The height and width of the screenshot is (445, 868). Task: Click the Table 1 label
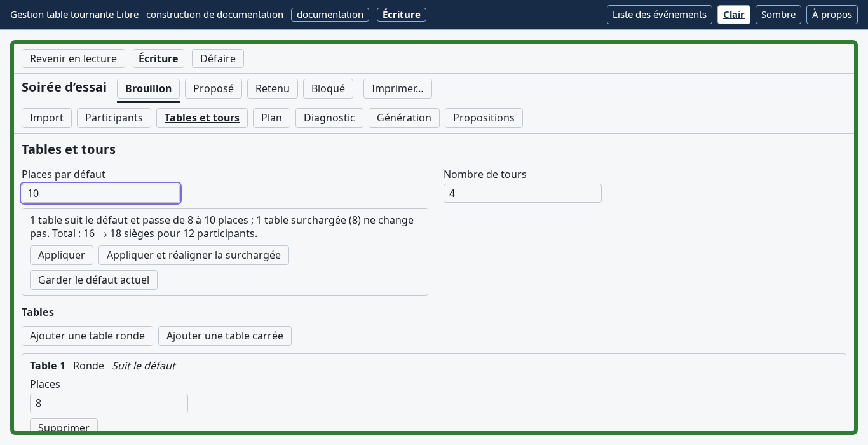click(48, 366)
